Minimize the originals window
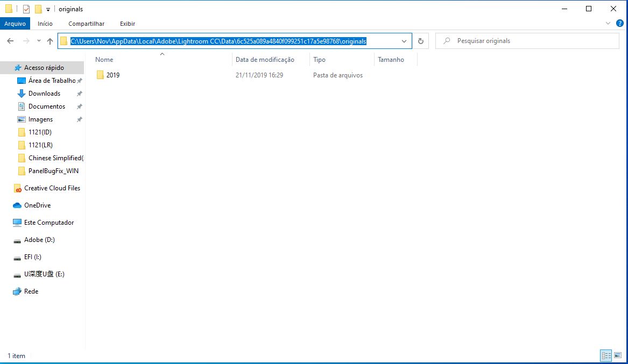 coord(565,9)
